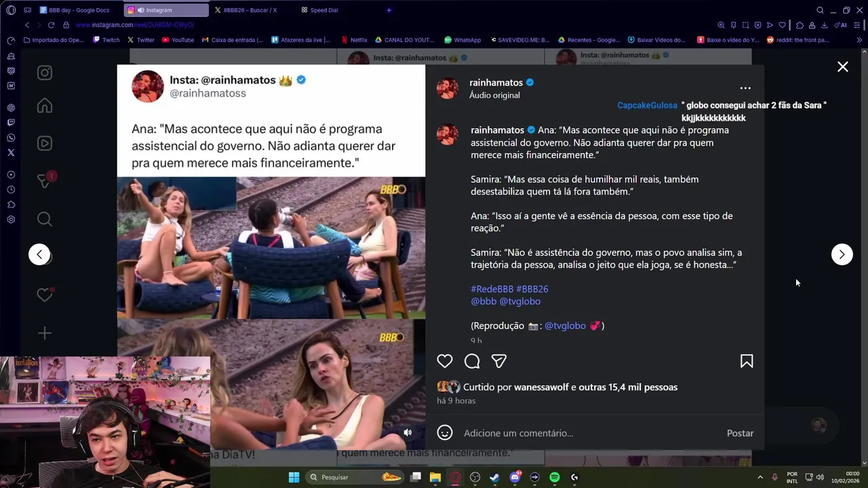
Task: Open Messages in the Instagram sidebar
Action: [x=45, y=180]
